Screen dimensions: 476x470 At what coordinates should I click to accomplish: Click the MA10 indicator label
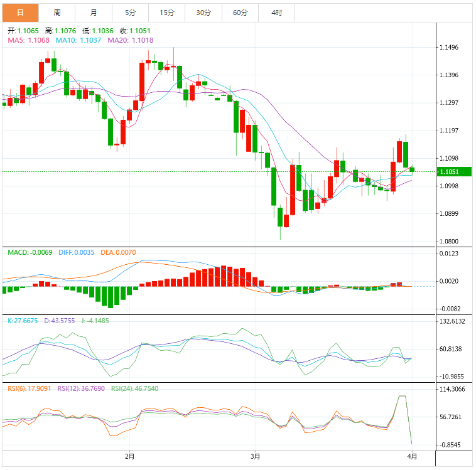click(x=78, y=40)
